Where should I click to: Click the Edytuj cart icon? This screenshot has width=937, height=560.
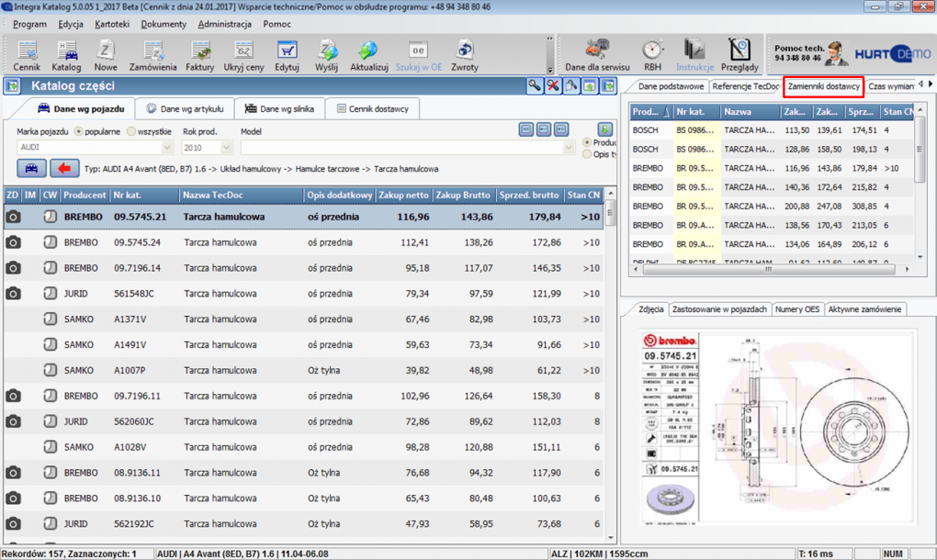[287, 55]
